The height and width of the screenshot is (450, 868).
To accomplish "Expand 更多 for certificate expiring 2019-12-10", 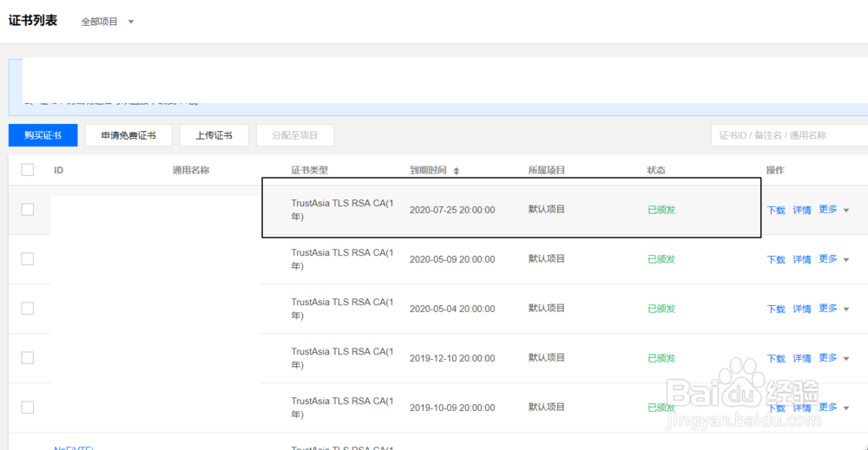I will (x=833, y=358).
